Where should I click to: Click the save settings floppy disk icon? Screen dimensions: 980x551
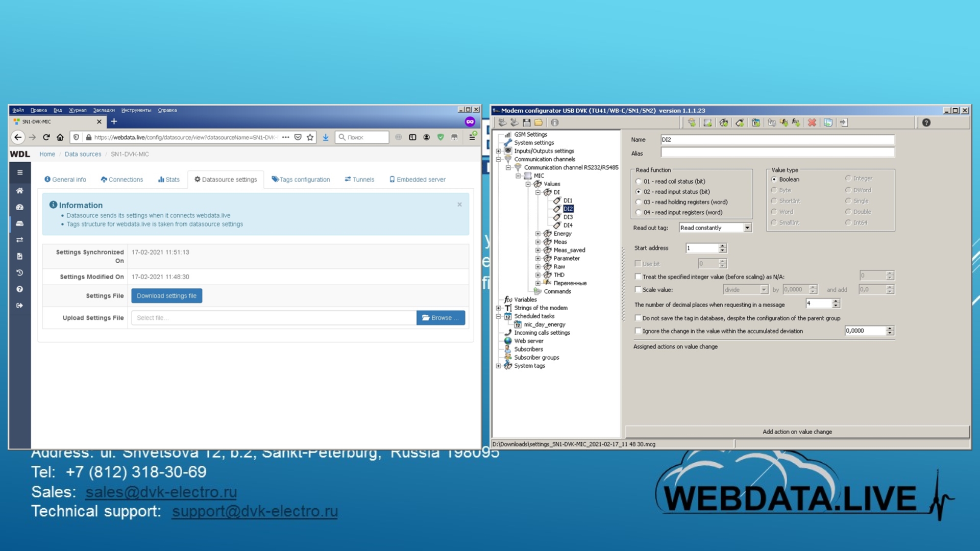[x=526, y=122]
